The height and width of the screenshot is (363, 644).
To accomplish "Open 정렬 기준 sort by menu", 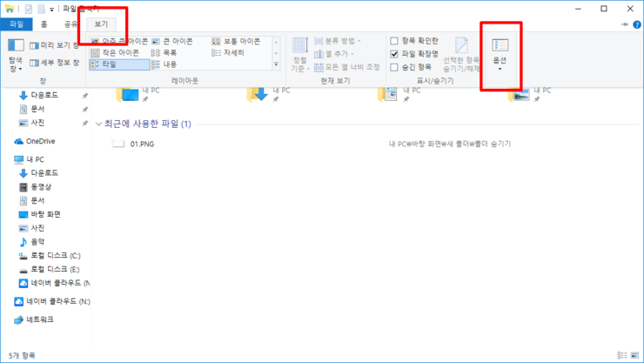I will click(x=300, y=54).
